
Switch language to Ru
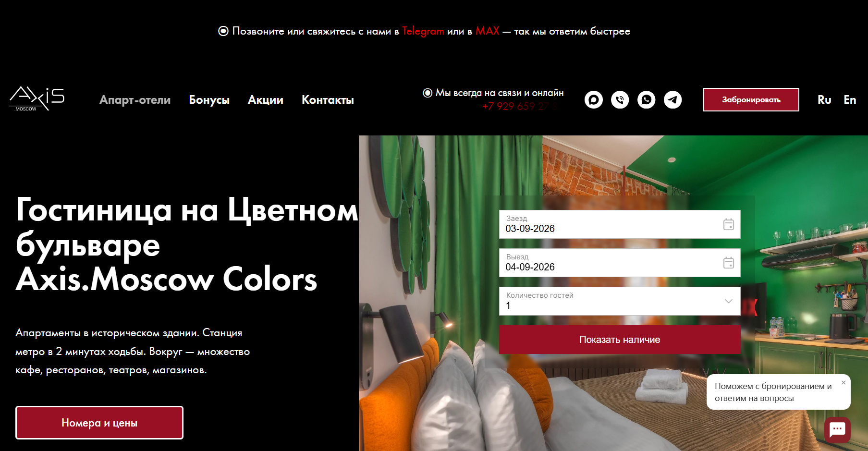tap(824, 100)
